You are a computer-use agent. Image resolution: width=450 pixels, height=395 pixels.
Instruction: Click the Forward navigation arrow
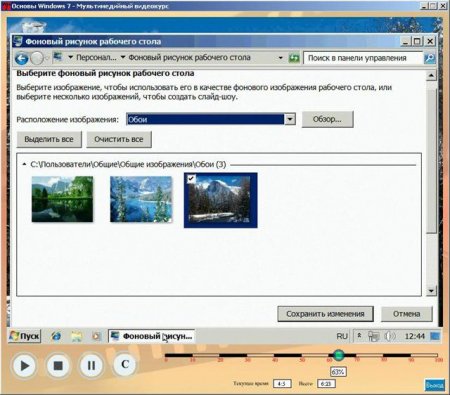tap(36, 59)
